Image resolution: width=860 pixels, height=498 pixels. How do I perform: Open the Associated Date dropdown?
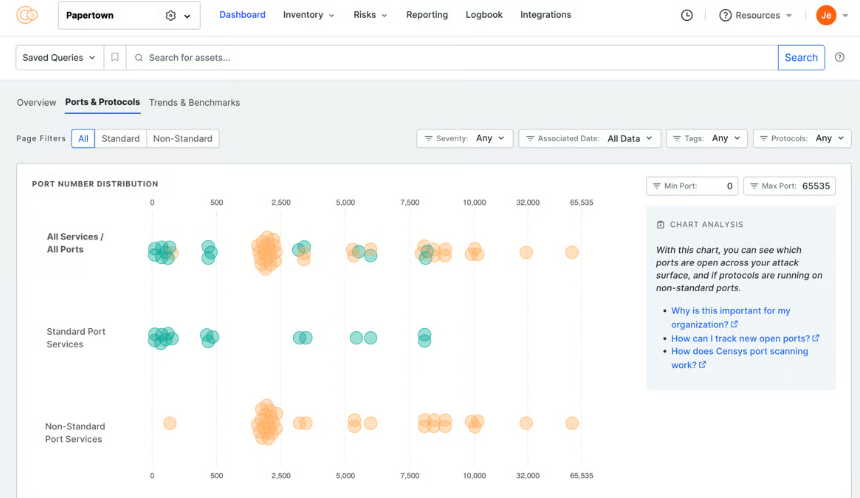589,138
